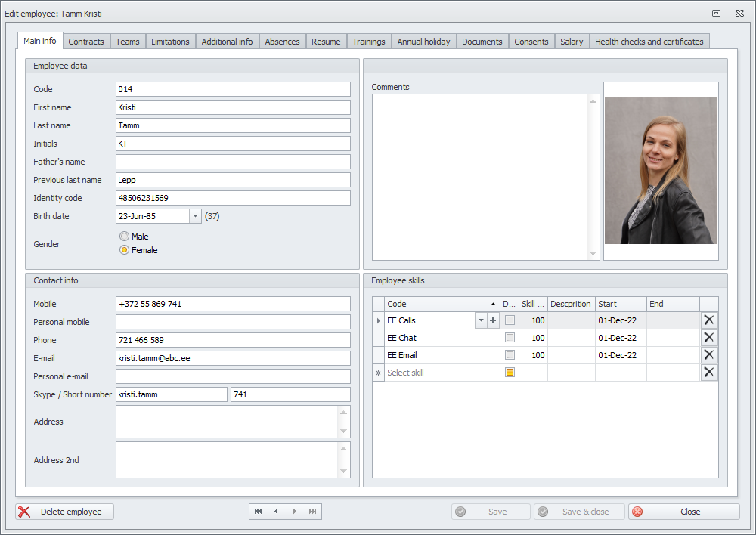Screen dimensions: 756x535
Task: Click the plus icon beside EE Calls
Action: (493, 320)
